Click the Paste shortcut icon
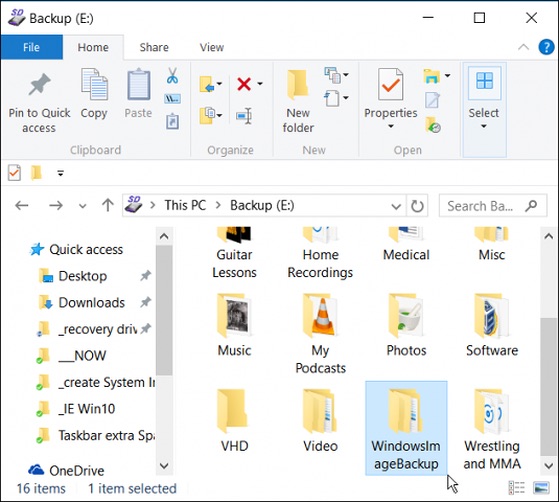 click(x=173, y=121)
